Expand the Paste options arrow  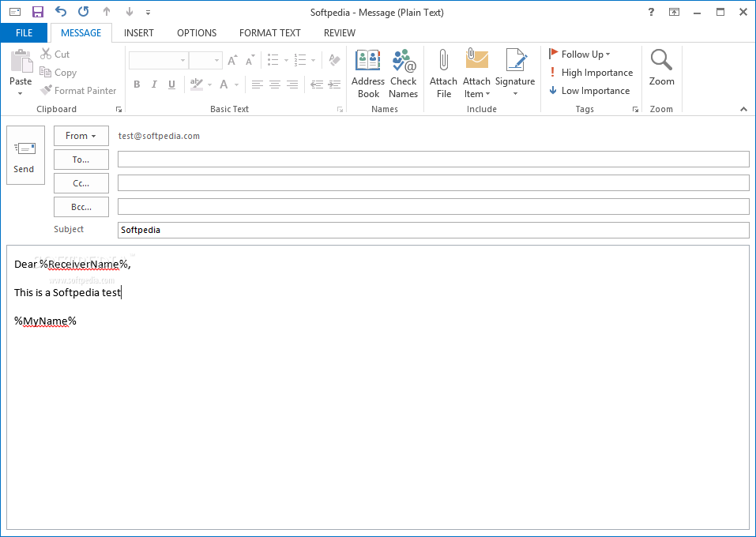21,93
